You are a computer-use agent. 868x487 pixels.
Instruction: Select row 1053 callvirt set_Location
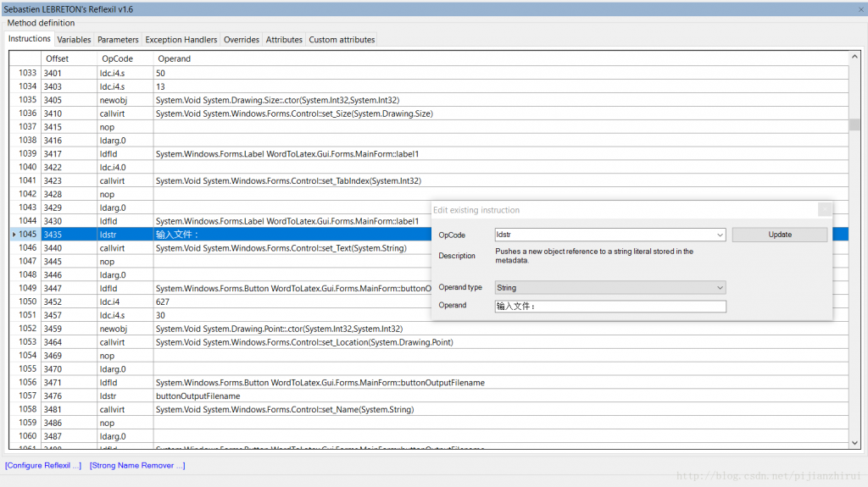point(429,342)
